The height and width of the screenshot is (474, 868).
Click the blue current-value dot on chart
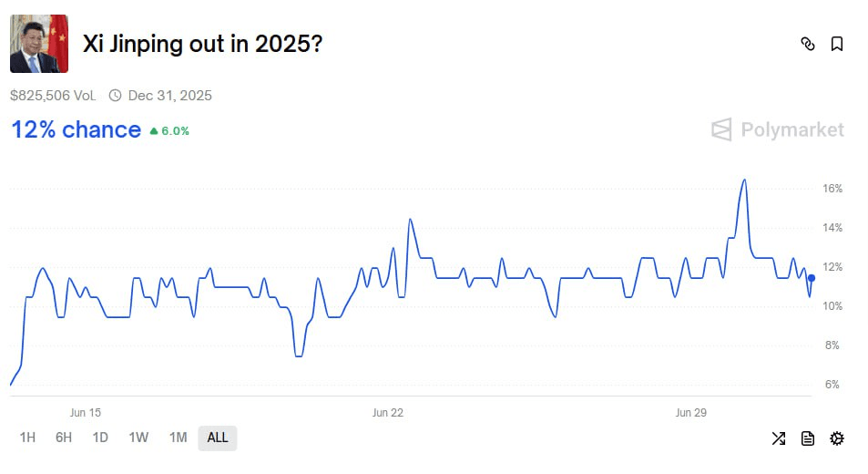[812, 278]
